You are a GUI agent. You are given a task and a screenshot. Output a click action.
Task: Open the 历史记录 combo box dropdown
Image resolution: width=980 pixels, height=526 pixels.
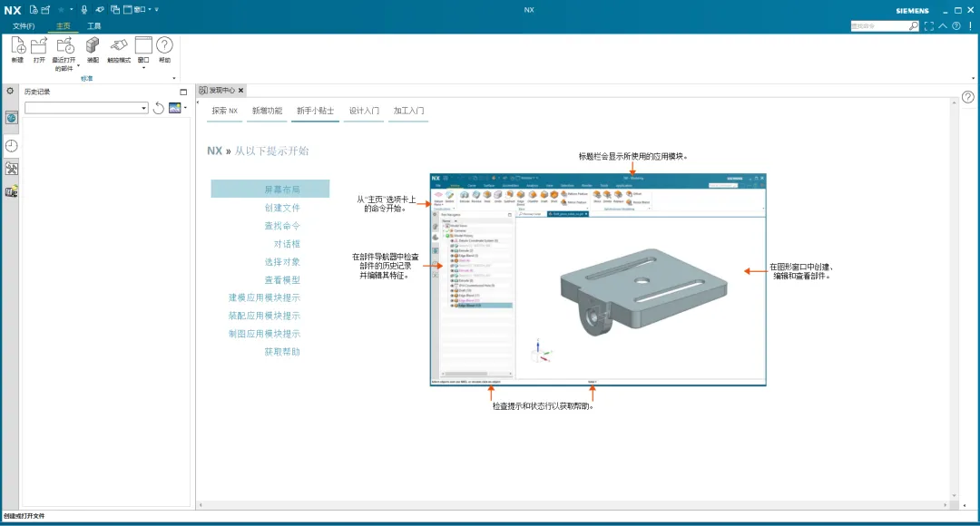[143, 108]
